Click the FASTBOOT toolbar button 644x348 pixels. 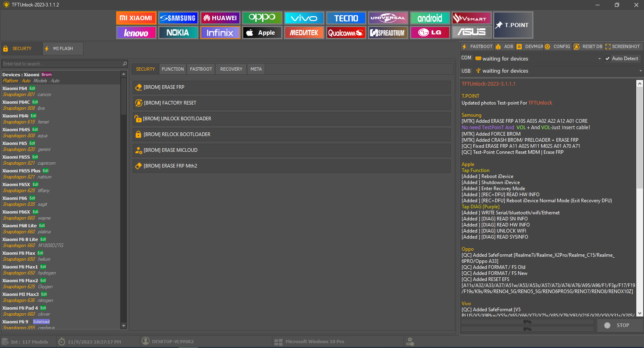[477, 46]
